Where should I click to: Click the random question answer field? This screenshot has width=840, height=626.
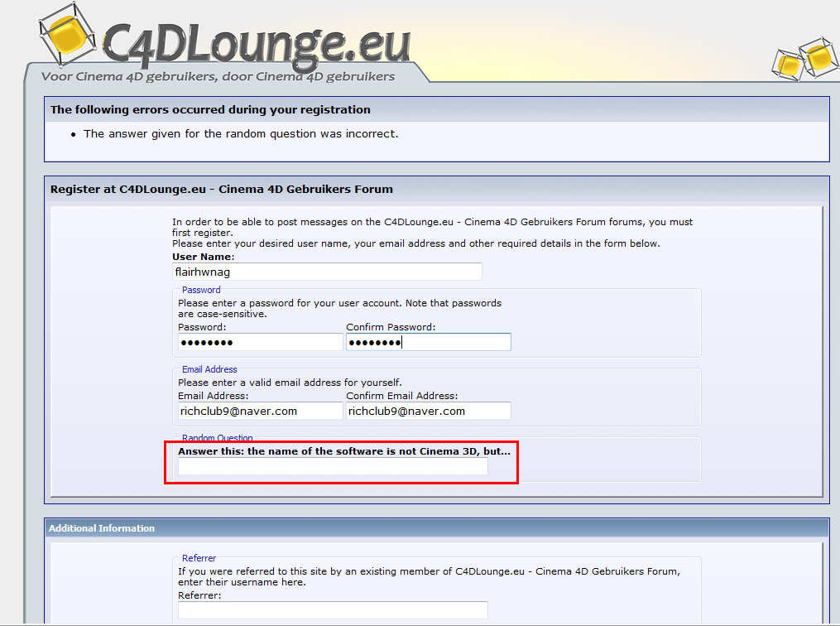[x=333, y=466]
